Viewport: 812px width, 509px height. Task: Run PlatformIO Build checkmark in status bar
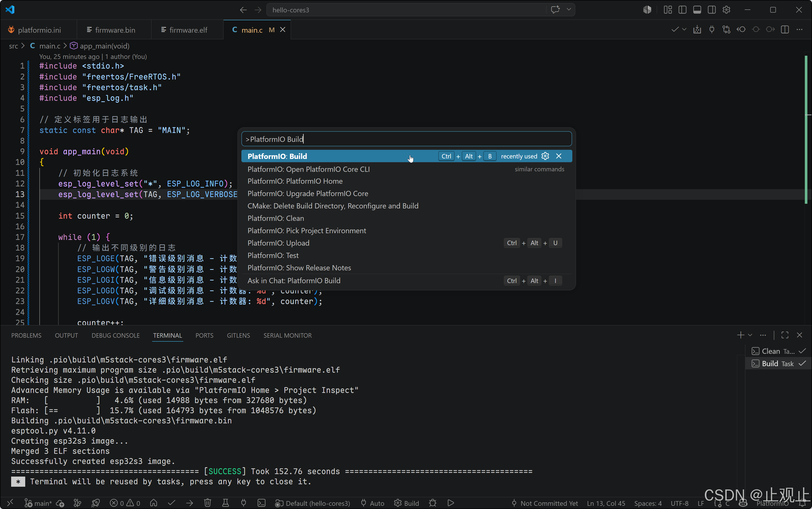[x=171, y=503]
